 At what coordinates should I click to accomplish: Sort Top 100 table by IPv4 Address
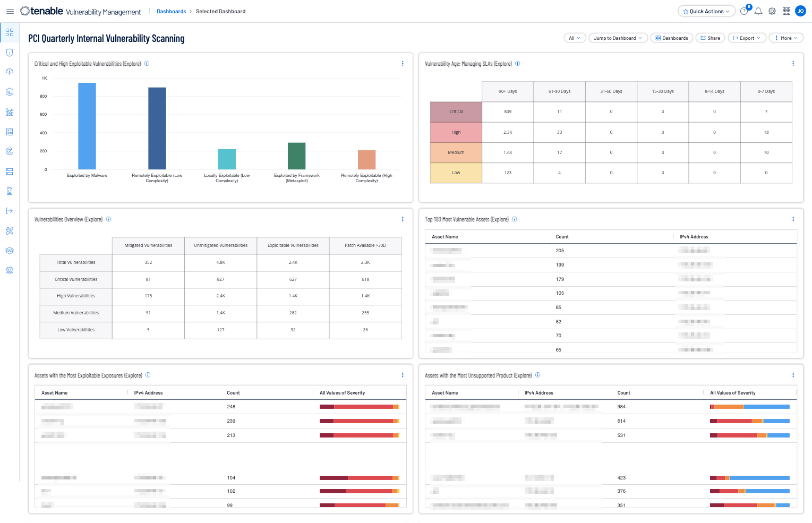click(x=694, y=237)
